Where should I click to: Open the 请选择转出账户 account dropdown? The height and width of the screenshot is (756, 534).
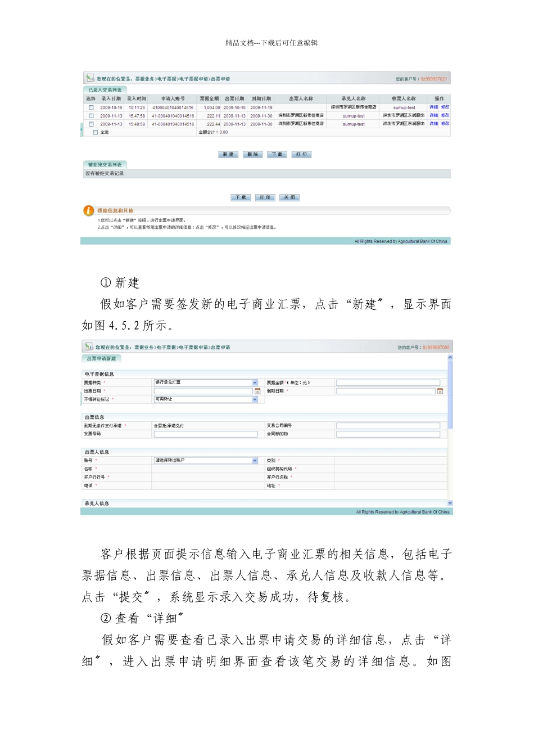(x=206, y=460)
